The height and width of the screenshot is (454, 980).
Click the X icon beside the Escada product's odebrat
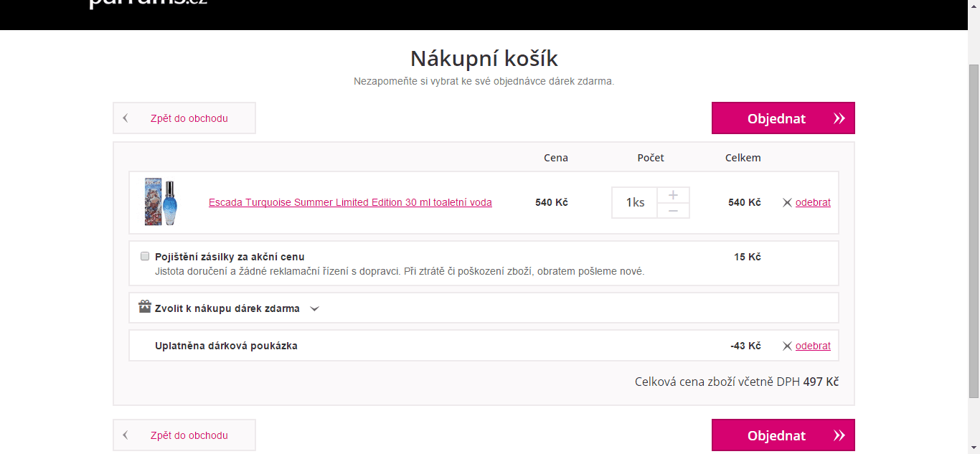(787, 203)
